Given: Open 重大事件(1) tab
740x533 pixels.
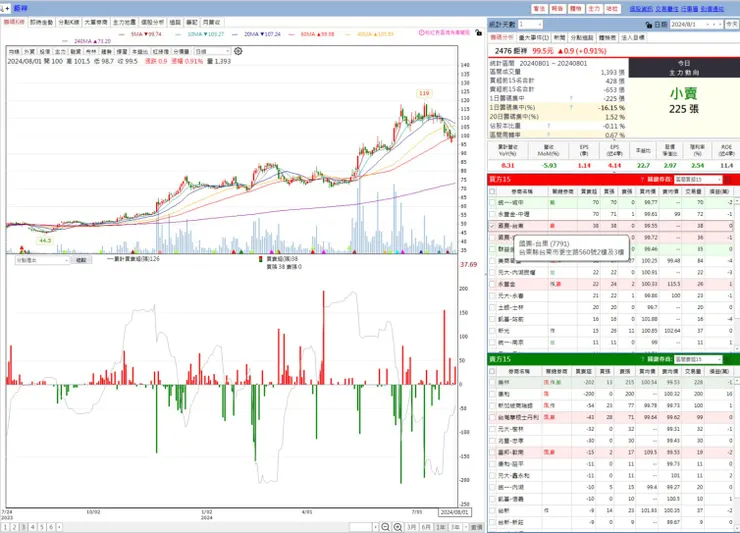Looking at the screenshot, I should pyautogui.click(x=534, y=37).
